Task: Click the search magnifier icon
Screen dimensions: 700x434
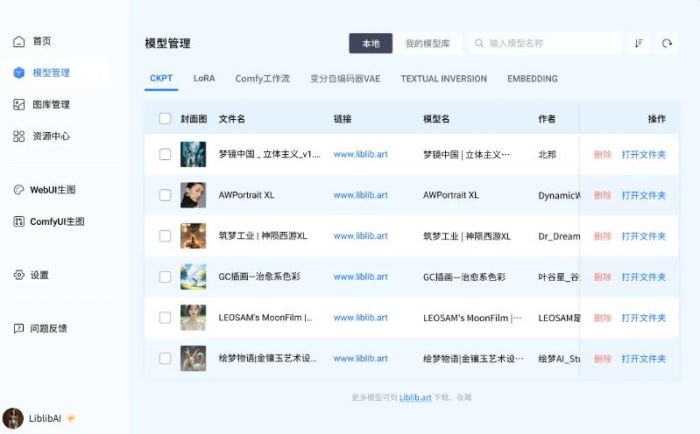Action: 479,43
